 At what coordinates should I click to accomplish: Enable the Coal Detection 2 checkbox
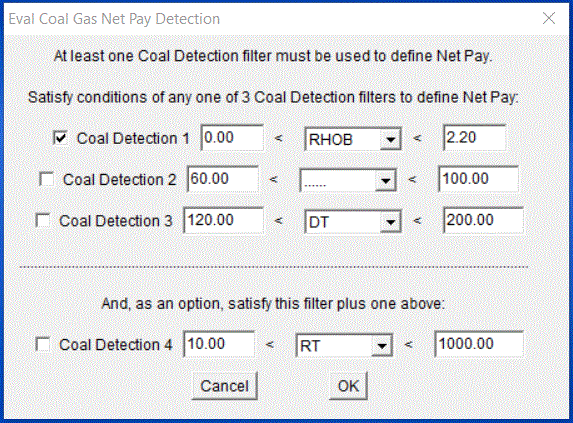46,179
